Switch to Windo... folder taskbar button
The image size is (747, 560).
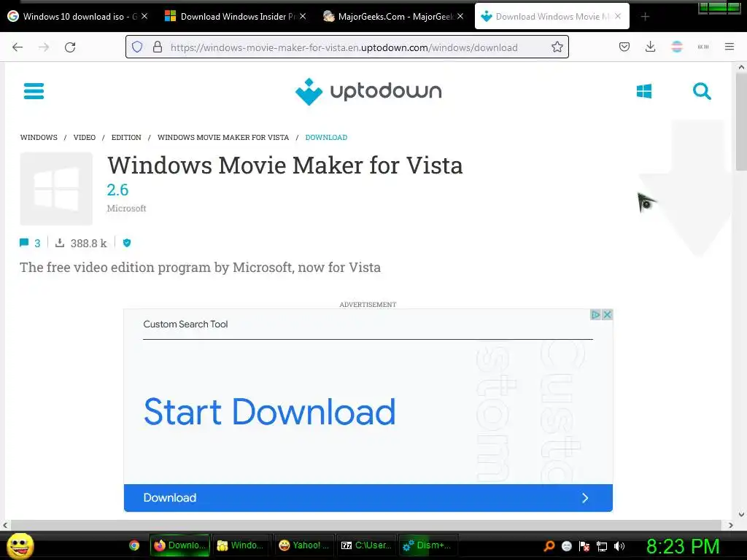click(241, 545)
